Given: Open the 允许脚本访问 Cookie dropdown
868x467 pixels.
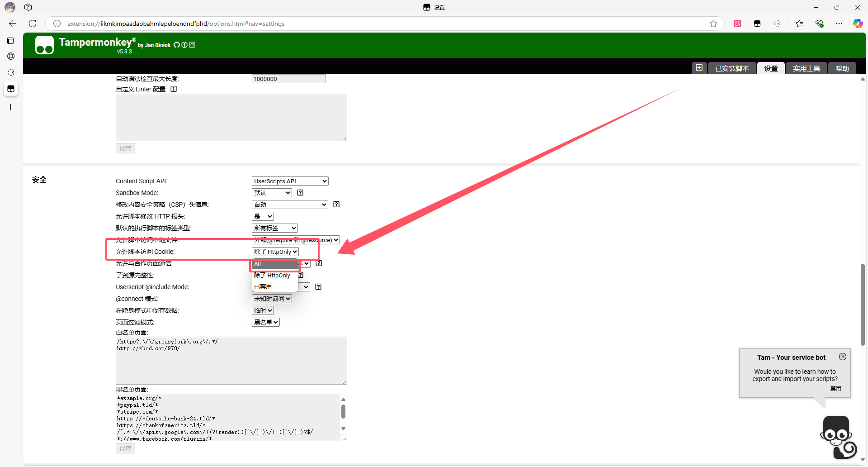Looking at the screenshot, I should pos(275,252).
